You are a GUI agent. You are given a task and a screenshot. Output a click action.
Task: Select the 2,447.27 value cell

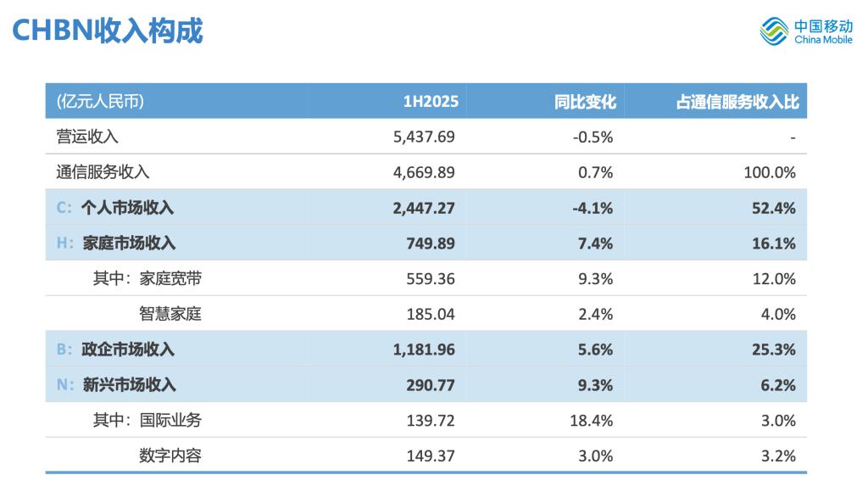[424, 208]
